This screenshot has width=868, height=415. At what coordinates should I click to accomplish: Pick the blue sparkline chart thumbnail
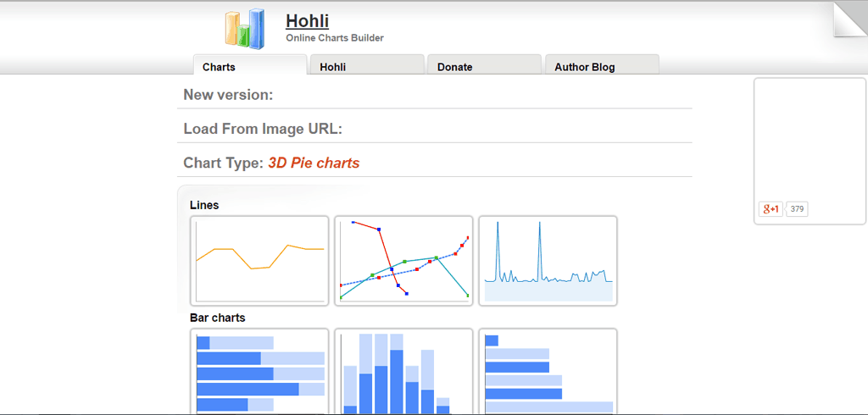pos(548,261)
